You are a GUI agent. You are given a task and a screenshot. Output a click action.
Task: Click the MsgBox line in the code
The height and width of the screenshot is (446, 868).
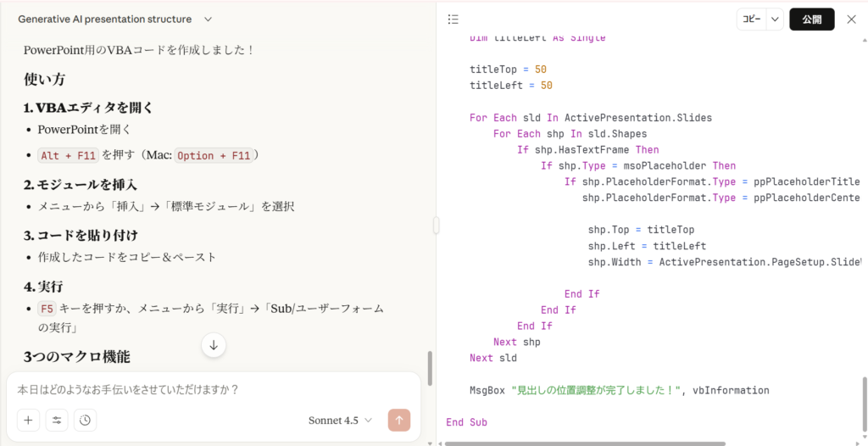(619, 390)
